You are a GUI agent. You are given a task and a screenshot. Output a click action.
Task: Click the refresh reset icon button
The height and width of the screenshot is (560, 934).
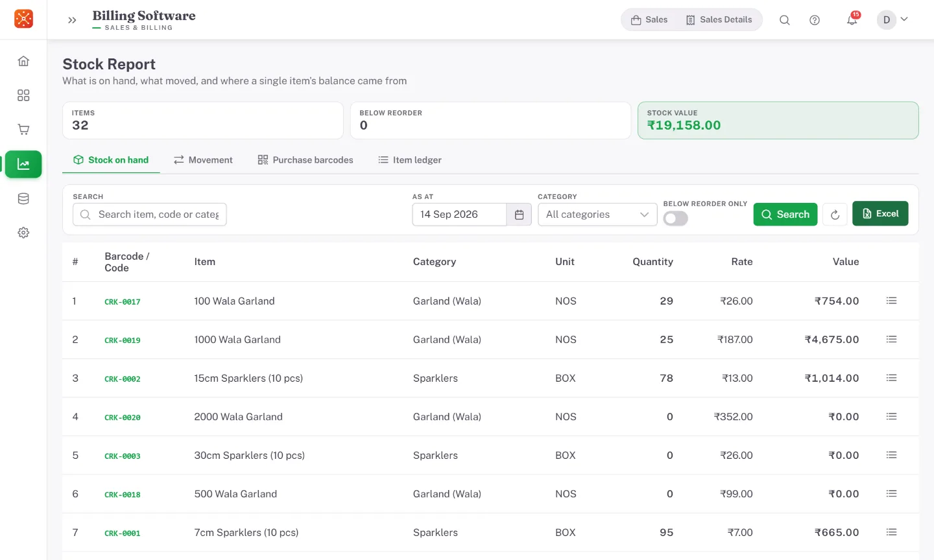coord(835,215)
